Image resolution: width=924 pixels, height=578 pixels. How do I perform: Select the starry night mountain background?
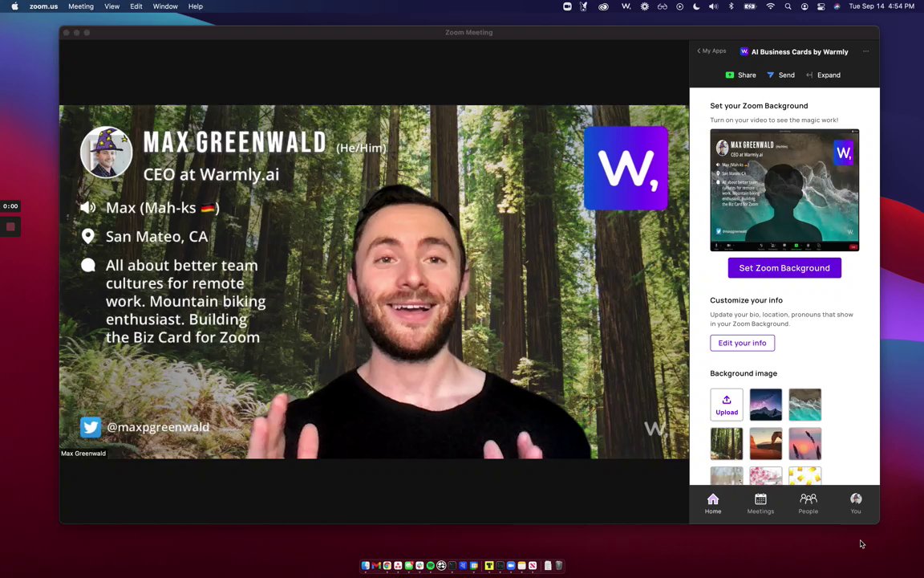pyautogui.click(x=765, y=405)
